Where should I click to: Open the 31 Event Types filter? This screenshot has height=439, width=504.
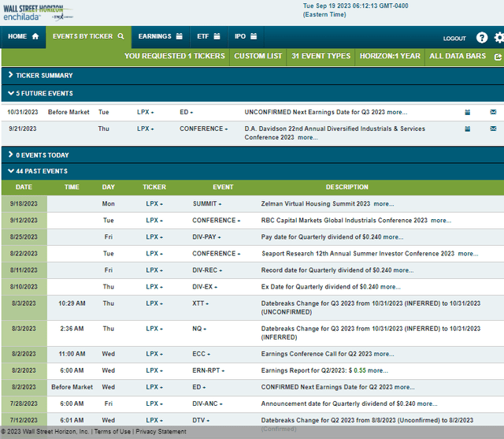[321, 56]
